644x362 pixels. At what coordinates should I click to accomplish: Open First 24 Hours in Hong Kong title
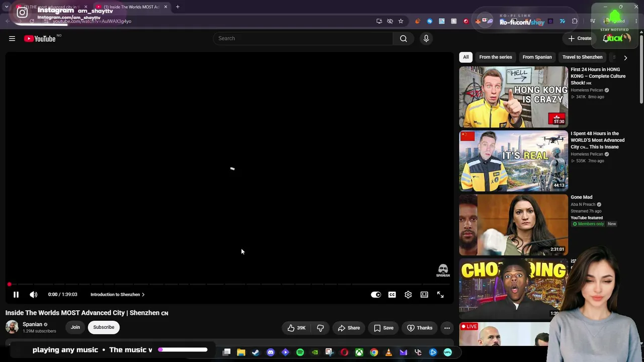599,76
